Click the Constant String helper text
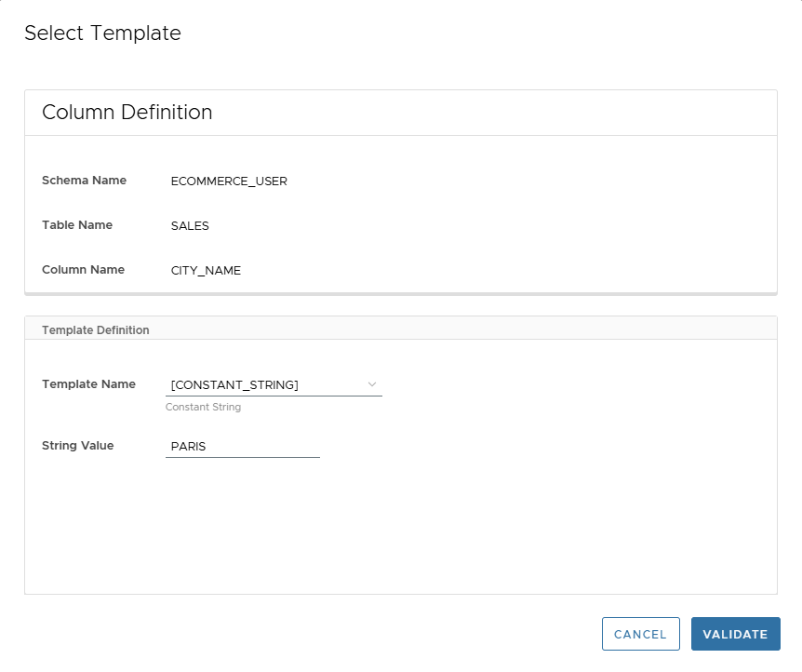This screenshot has height=672, width=802. point(203,407)
